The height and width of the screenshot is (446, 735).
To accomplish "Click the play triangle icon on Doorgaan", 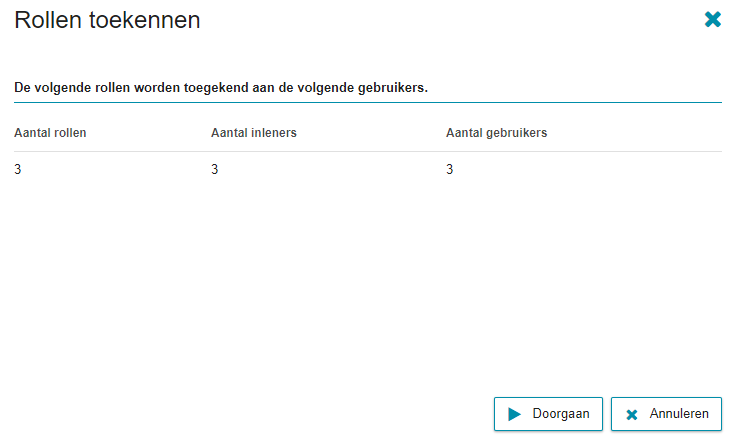I will [514, 414].
